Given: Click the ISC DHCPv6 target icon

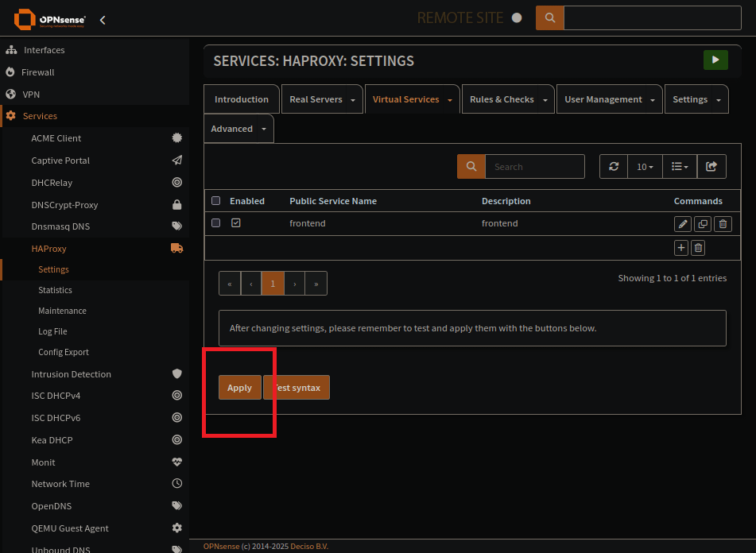Looking at the screenshot, I should (x=177, y=417).
